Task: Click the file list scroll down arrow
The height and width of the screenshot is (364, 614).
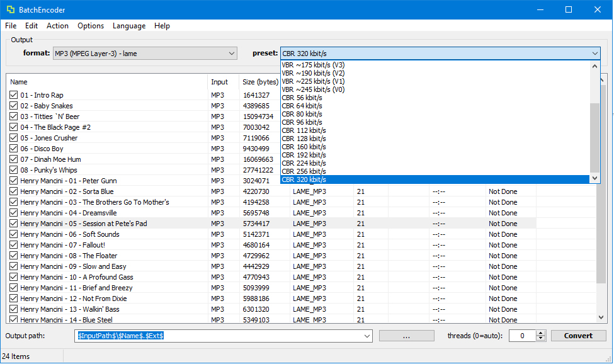Action: tap(601, 317)
